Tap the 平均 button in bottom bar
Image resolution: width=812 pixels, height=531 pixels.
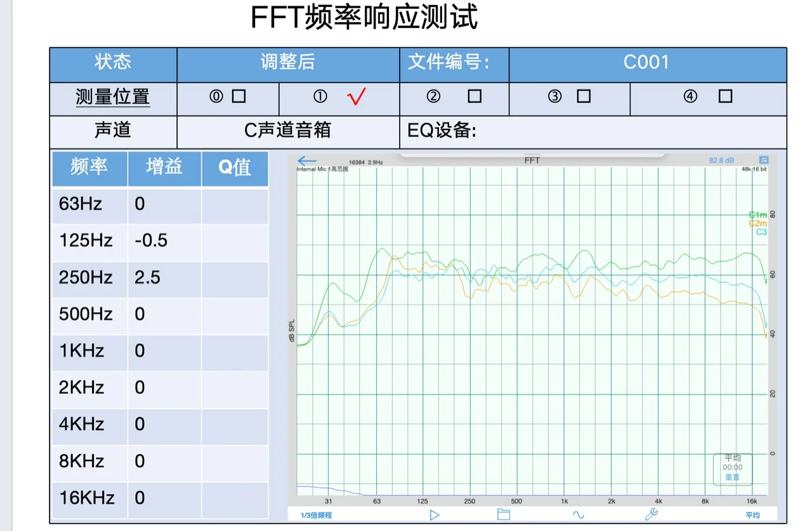tap(752, 515)
